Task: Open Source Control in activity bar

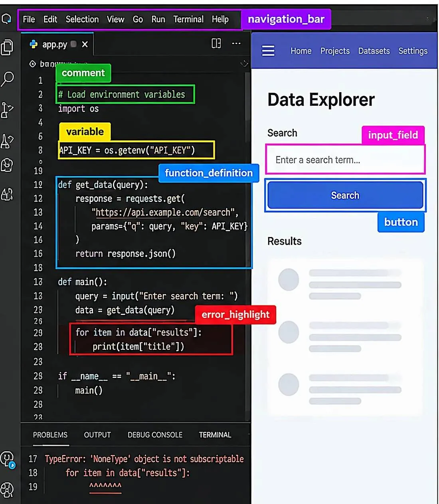Action: pyautogui.click(x=7, y=110)
